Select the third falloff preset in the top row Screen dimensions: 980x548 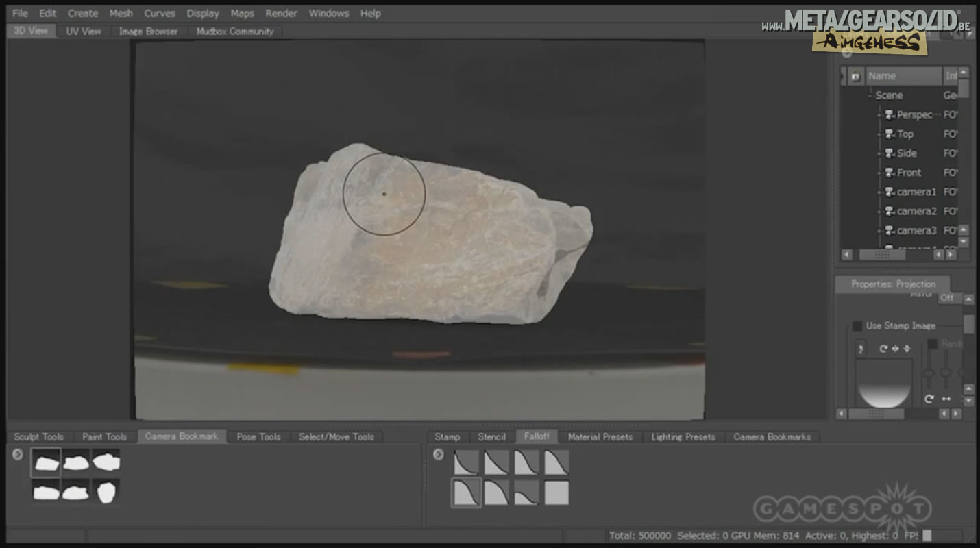526,462
